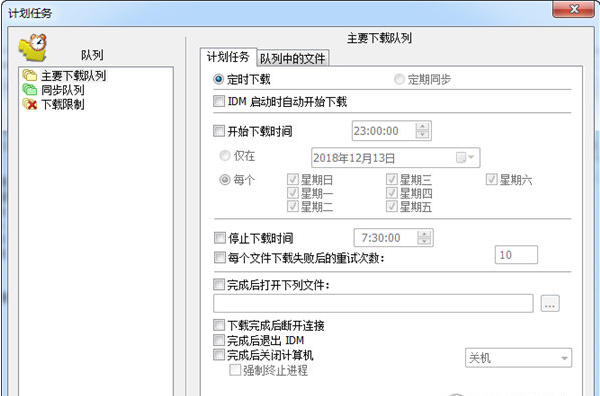The width and height of the screenshot is (600, 396).
Task: Click the 23:00:00 start time field
Action: point(383,131)
